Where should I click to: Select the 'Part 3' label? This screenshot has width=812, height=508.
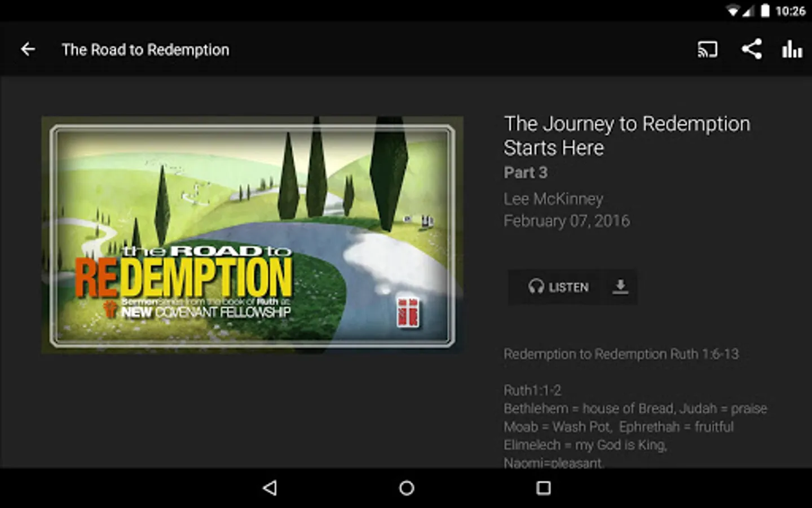click(526, 172)
